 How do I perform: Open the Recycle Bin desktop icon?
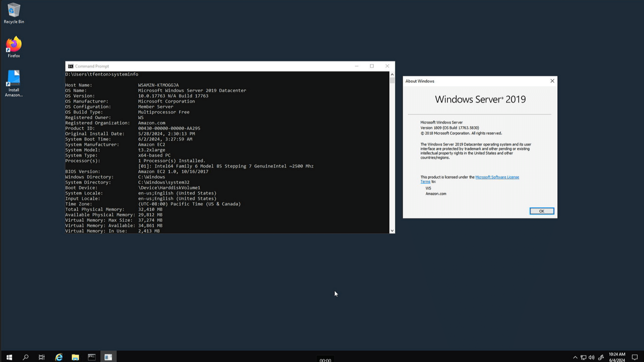tap(14, 13)
